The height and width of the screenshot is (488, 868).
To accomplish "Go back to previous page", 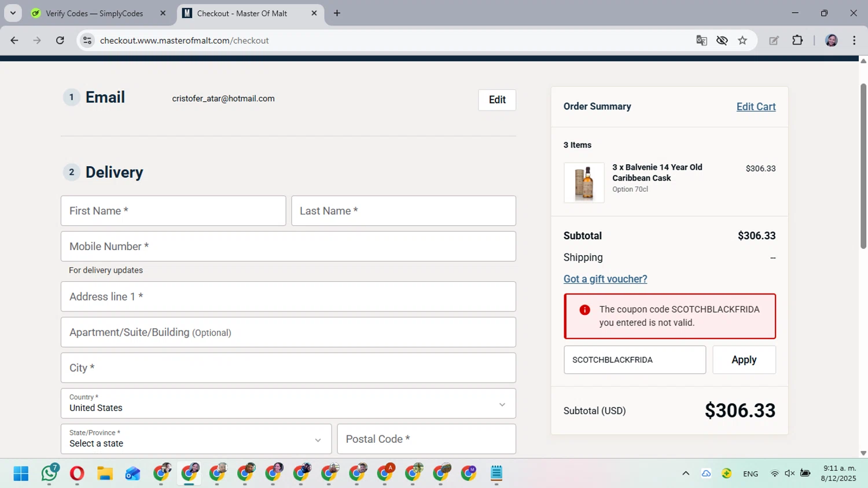I will point(14,41).
